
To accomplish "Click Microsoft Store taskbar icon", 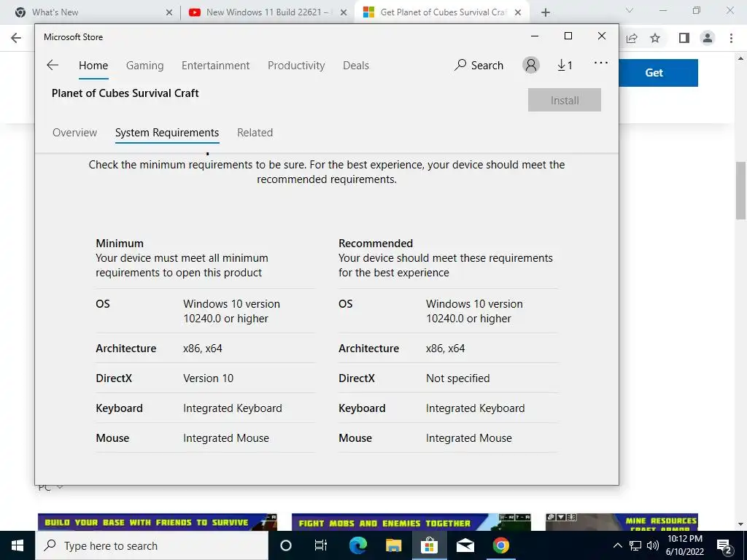I will [x=429, y=545].
